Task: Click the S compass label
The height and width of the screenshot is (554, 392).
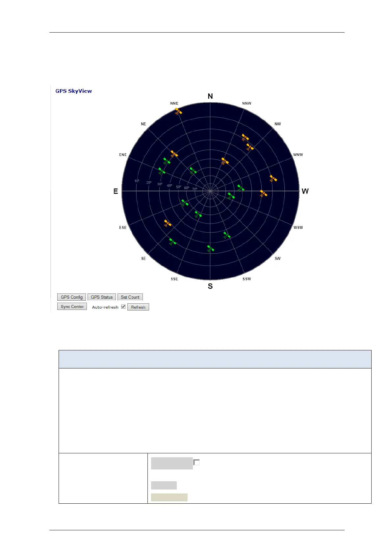Action: point(210,286)
